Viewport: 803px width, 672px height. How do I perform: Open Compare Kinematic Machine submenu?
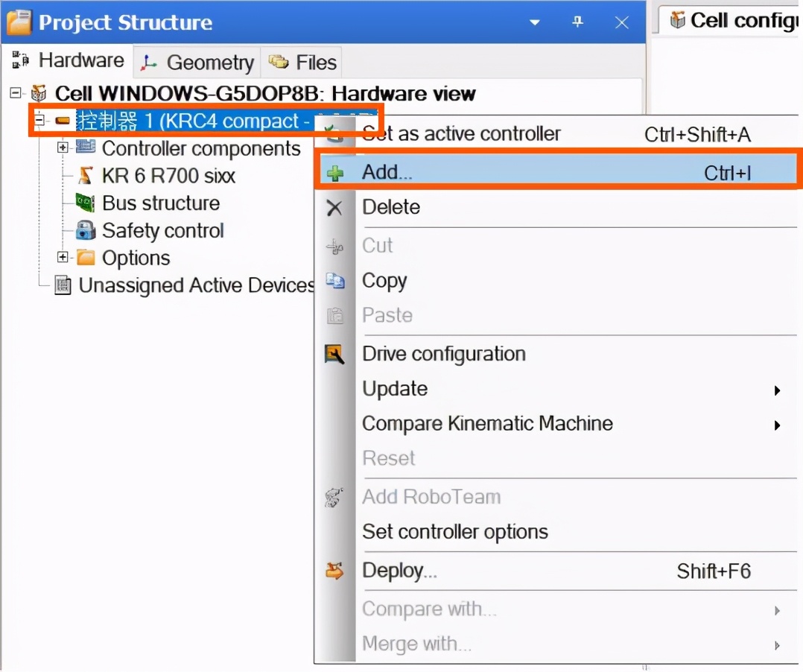777,425
